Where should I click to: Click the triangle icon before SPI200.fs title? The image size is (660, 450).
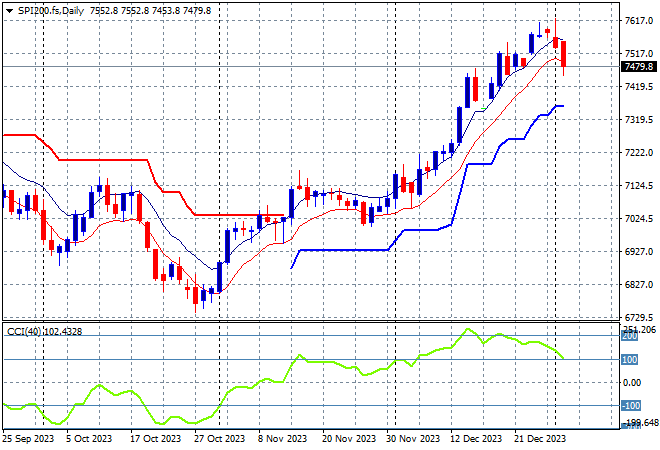[9, 10]
